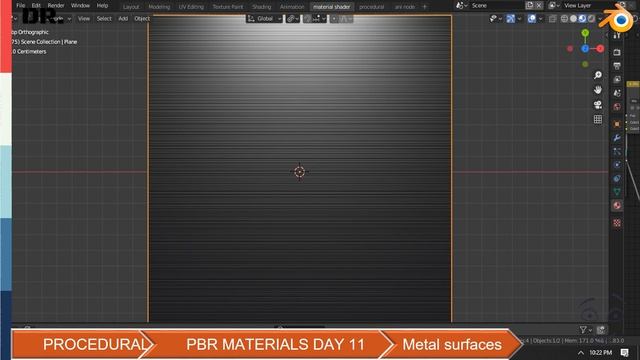Open the Render menu
The width and height of the screenshot is (640, 360).
tap(56, 5)
